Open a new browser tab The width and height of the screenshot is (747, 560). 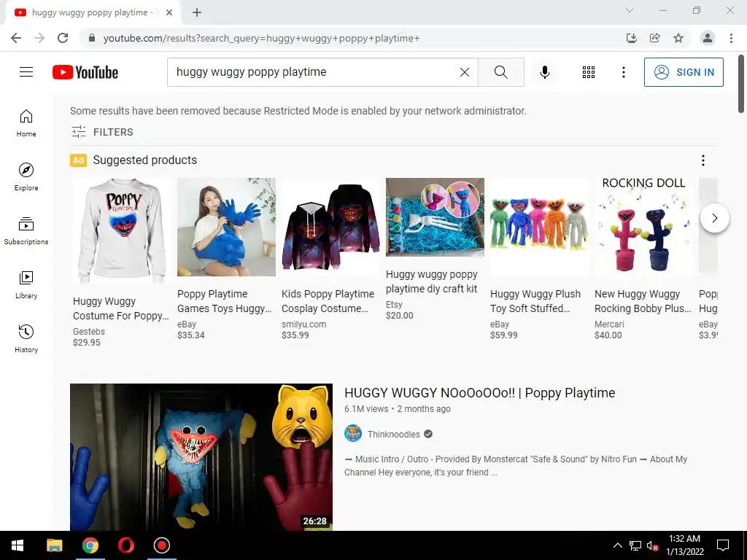coord(197,13)
